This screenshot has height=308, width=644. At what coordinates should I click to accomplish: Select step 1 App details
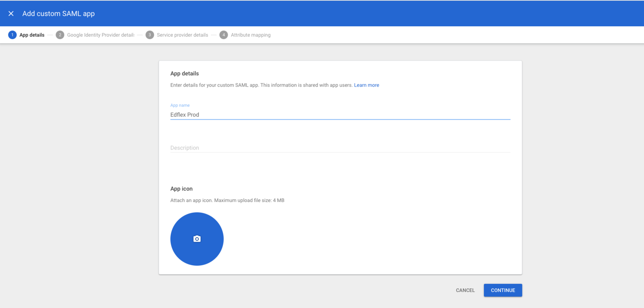[x=27, y=35]
